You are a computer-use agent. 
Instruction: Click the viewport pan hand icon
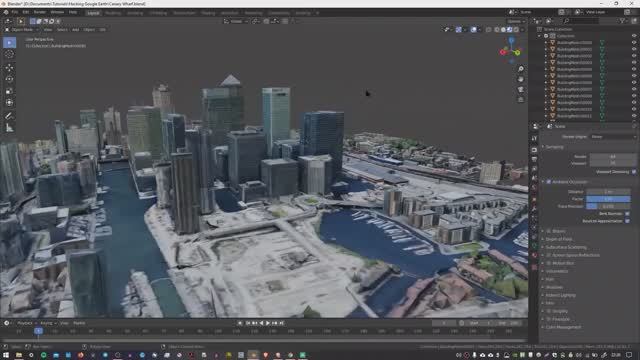tap(521, 79)
